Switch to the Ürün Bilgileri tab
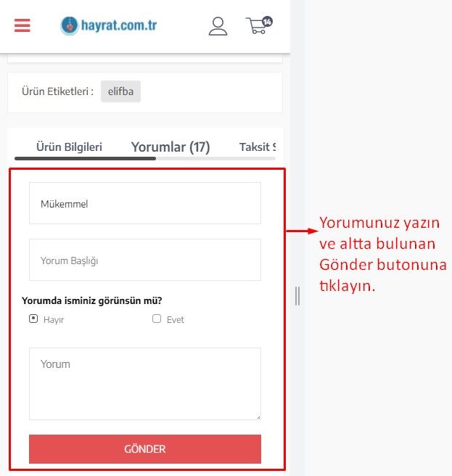 (69, 147)
